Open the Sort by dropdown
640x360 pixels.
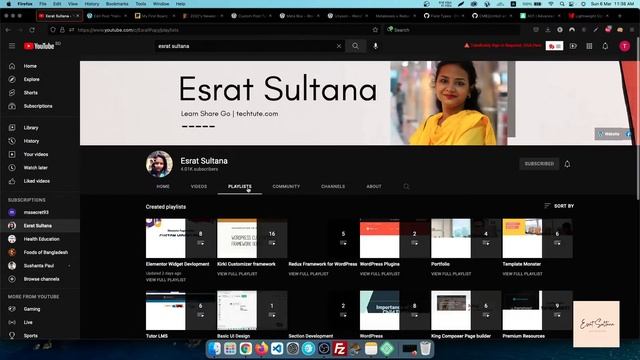coord(559,206)
